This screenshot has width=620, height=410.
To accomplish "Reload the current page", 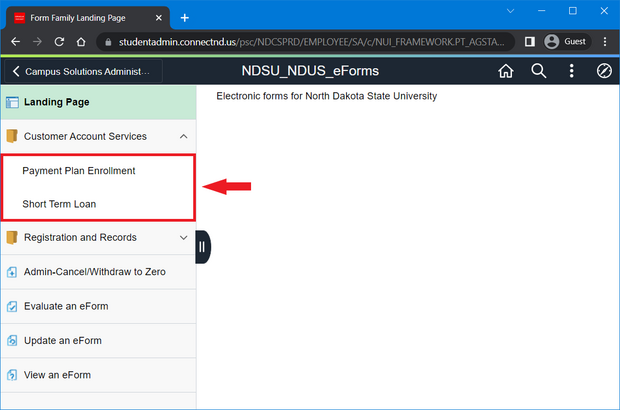I will point(59,42).
